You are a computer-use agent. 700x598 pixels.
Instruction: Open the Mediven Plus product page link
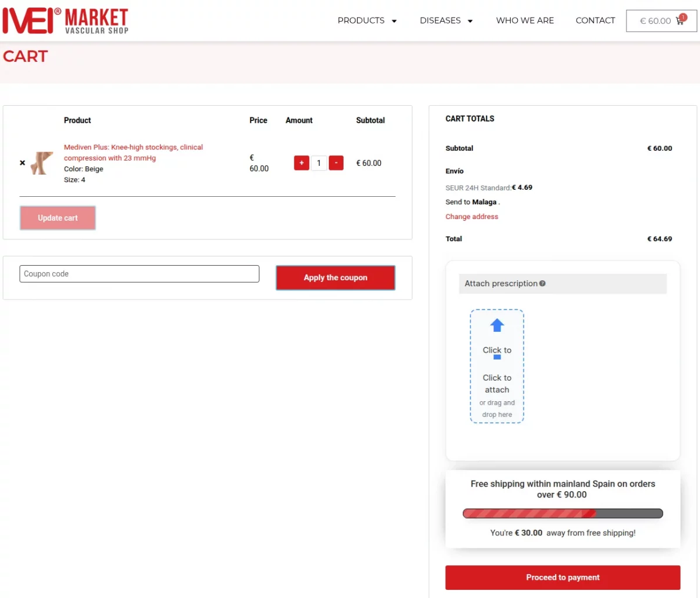pos(133,152)
